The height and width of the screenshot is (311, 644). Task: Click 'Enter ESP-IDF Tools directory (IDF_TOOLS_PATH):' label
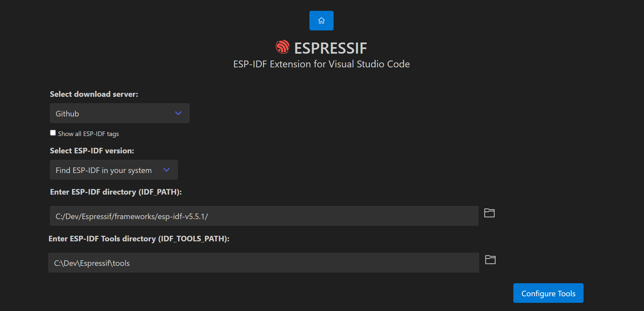[139, 239]
